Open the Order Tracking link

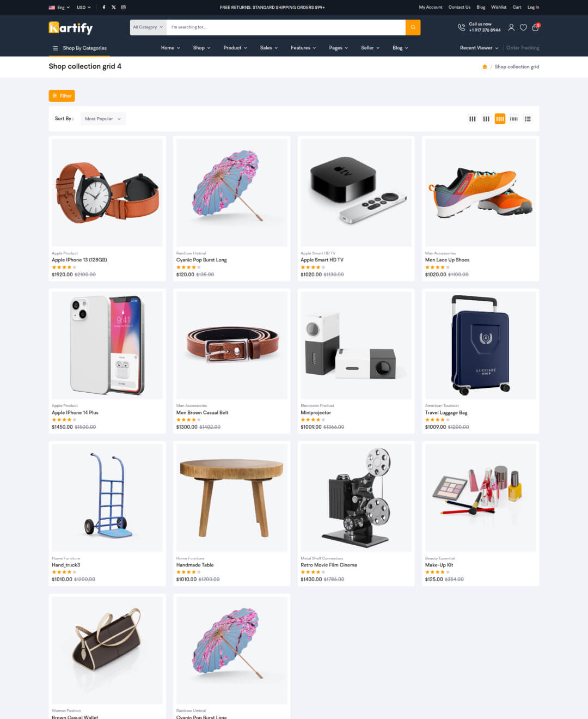[x=523, y=48]
